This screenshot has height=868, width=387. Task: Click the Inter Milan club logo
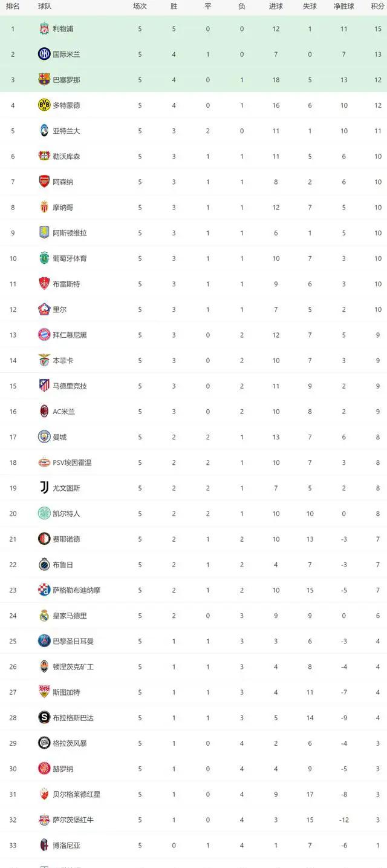pyautogui.click(x=44, y=54)
